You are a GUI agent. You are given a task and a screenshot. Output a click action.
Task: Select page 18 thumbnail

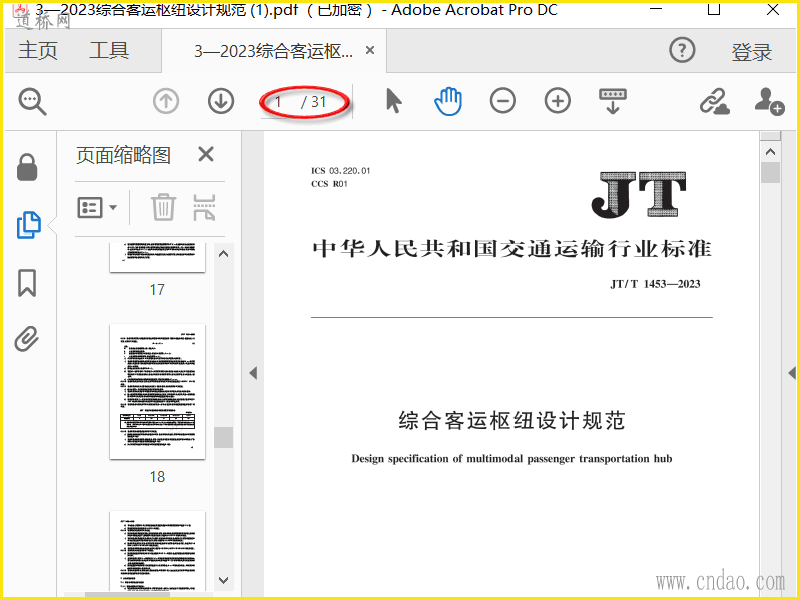157,391
